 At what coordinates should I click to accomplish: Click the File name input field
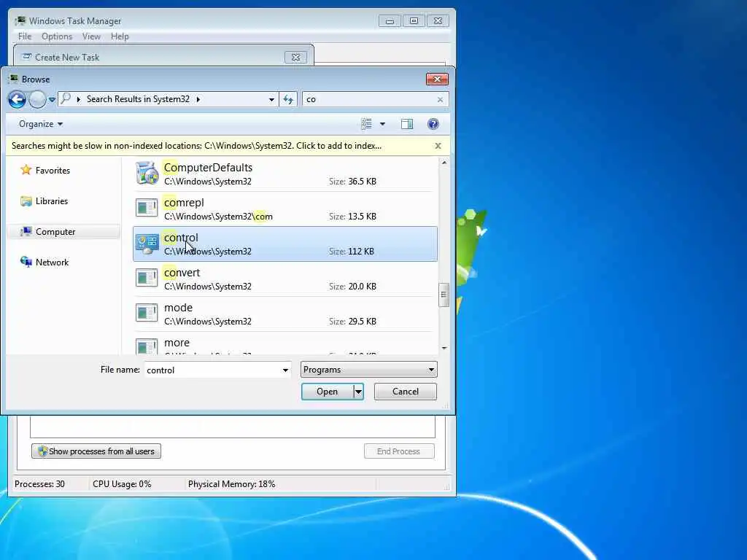(x=212, y=370)
